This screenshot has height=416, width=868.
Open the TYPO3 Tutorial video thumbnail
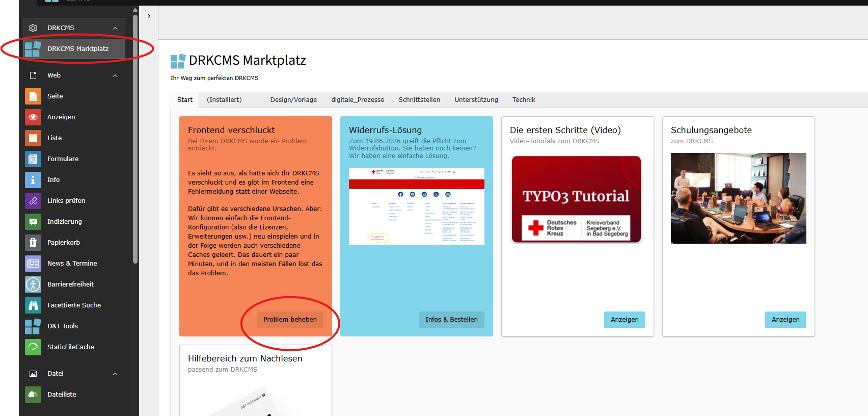pos(576,199)
